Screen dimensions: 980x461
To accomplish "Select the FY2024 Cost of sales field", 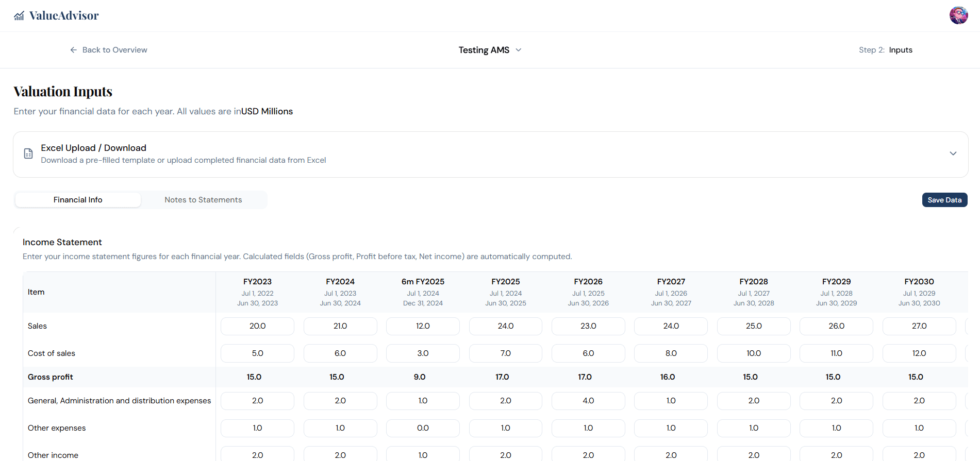I will point(340,353).
